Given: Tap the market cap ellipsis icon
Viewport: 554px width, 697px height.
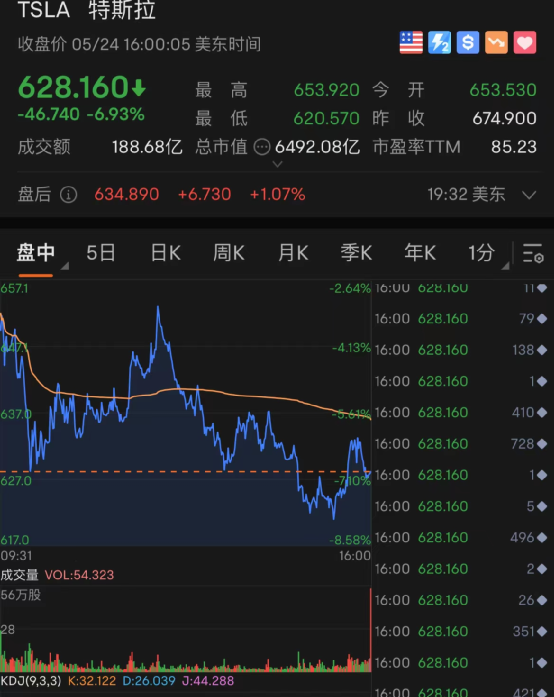Looking at the screenshot, I should pyautogui.click(x=262, y=147).
